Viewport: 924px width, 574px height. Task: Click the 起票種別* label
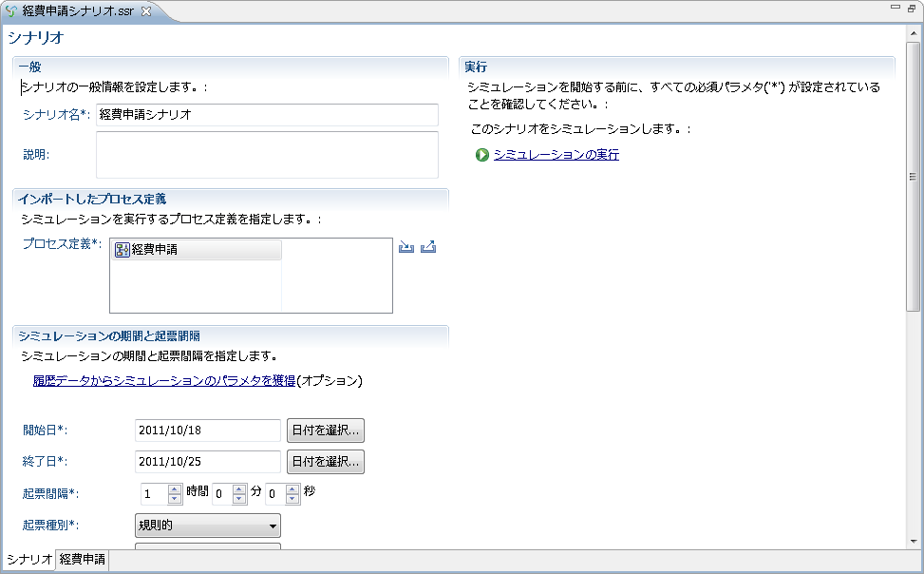click(50, 525)
